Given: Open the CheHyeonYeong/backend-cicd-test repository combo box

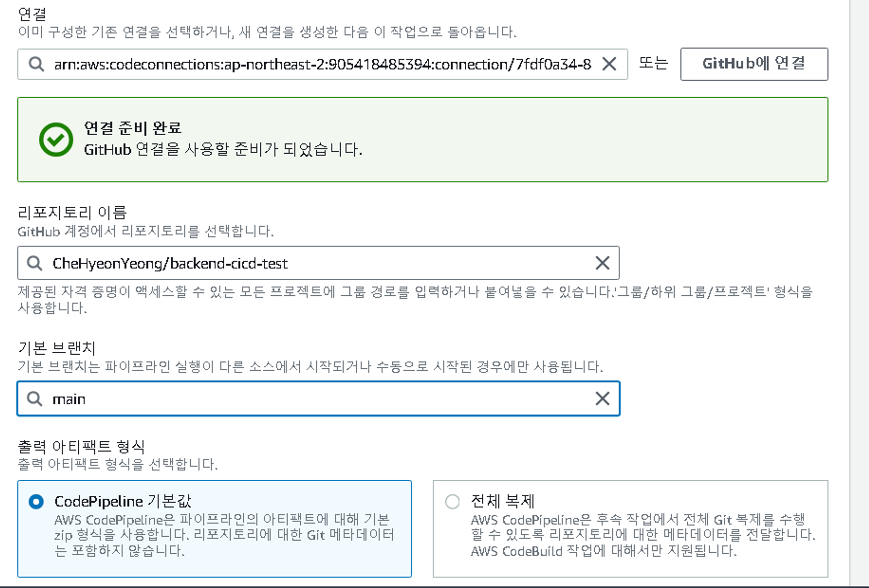Looking at the screenshot, I should point(304,263).
